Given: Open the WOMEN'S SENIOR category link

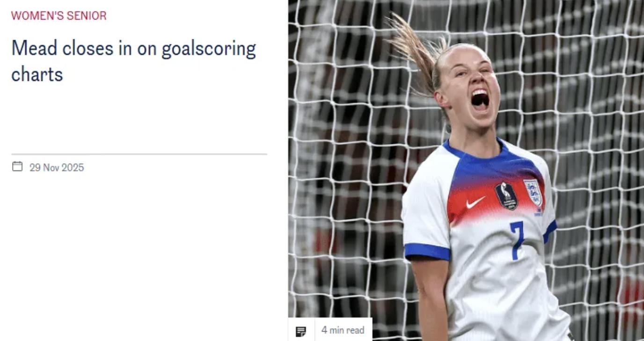Looking at the screenshot, I should (x=59, y=15).
